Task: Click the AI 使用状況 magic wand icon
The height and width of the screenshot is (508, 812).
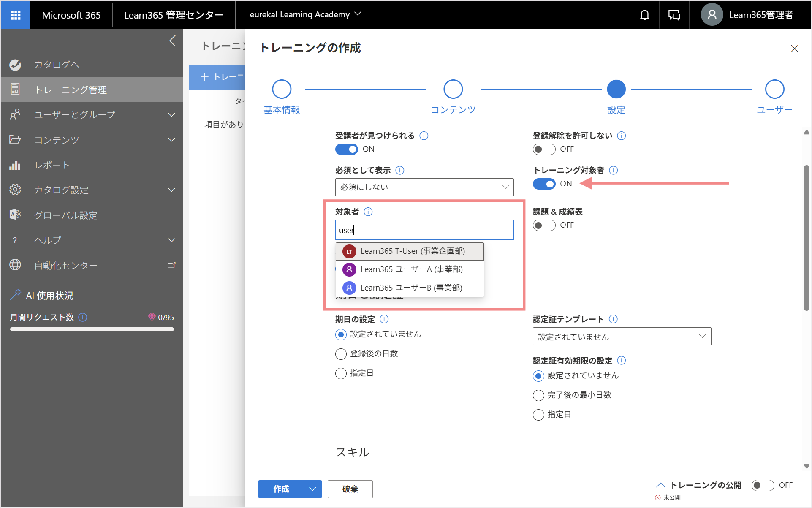Action: [x=15, y=295]
